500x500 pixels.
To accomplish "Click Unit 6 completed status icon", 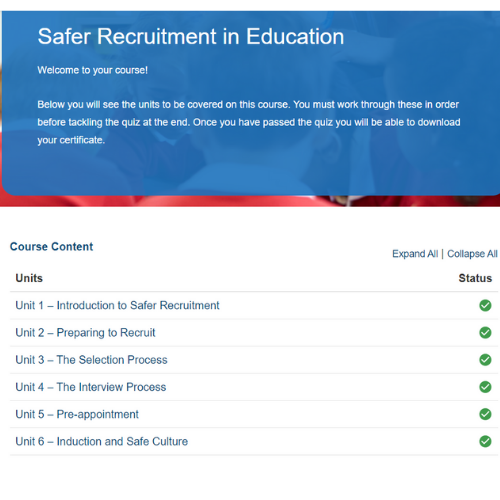I will tap(485, 441).
